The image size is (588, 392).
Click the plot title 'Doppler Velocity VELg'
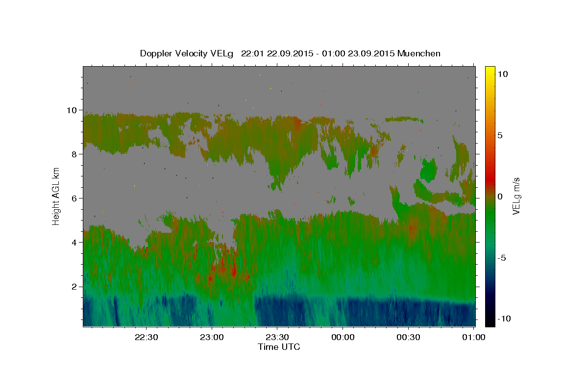coord(187,53)
